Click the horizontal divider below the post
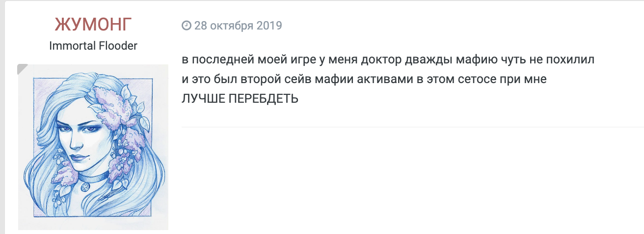644x234 pixels. coord(412,127)
